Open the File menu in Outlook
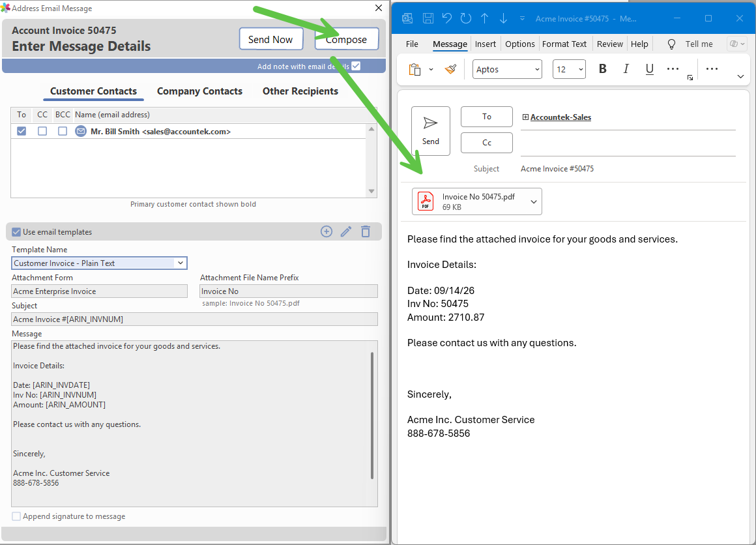 coord(412,44)
